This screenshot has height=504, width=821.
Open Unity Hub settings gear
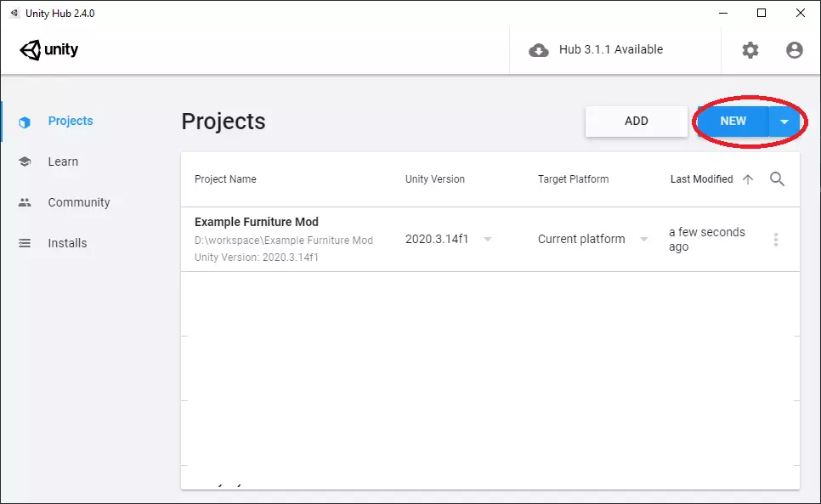[x=750, y=50]
